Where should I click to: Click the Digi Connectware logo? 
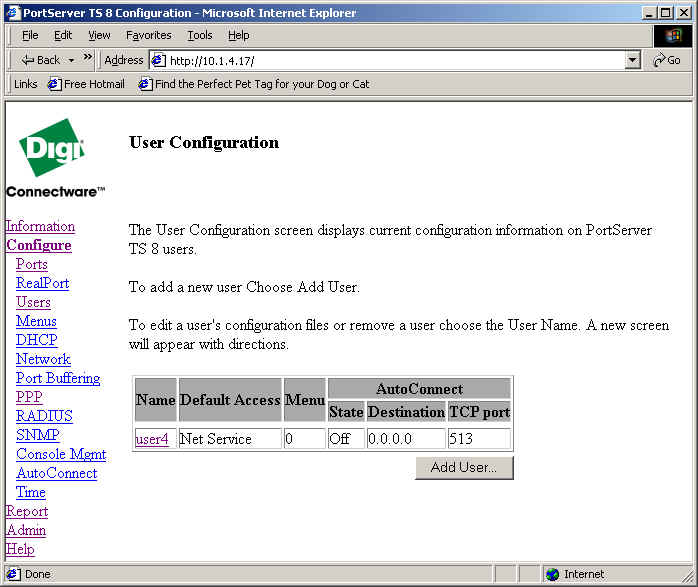[54, 159]
